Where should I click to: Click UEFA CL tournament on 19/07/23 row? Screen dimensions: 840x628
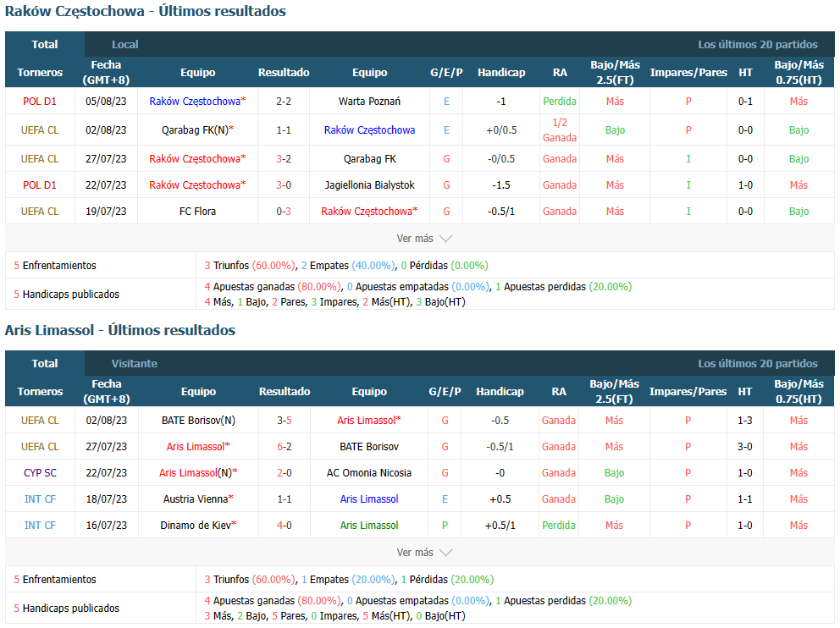[40, 212]
